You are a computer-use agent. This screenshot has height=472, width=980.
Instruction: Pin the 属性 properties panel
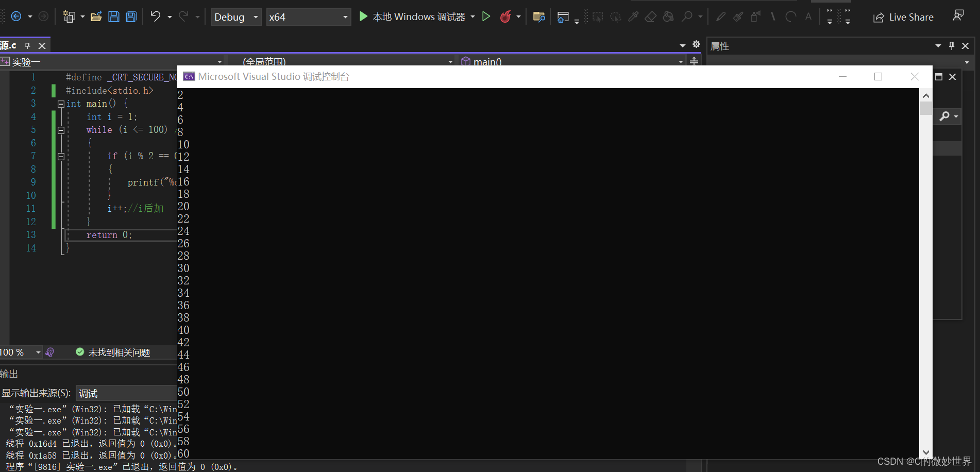click(x=952, y=46)
